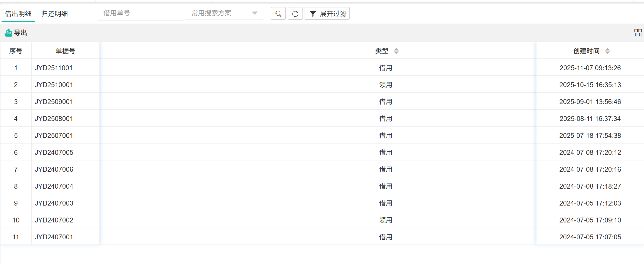This screenshot has height=265, width=644.
Task: Click the 单据号 column header
Action: coord(65,51)
